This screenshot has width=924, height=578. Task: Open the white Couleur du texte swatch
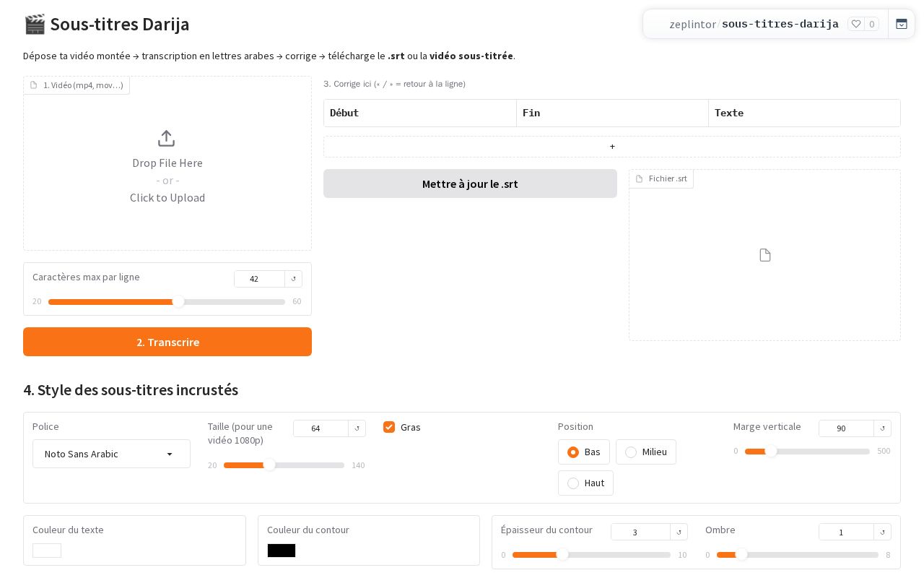(47, 551)
